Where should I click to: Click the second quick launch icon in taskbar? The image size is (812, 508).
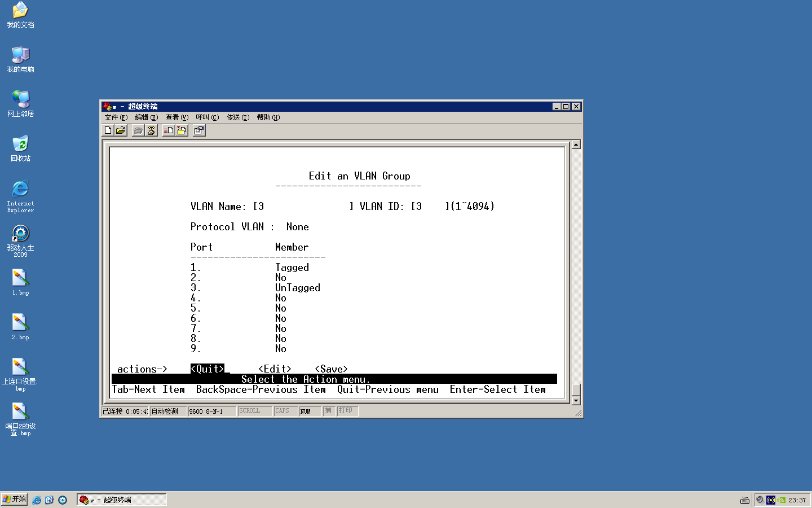click(49, 500)
